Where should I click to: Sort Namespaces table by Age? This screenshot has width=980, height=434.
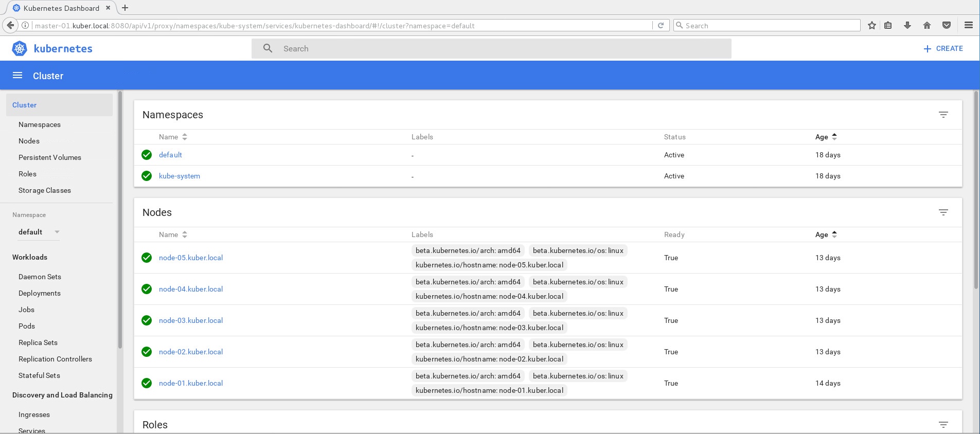(826, 137)
